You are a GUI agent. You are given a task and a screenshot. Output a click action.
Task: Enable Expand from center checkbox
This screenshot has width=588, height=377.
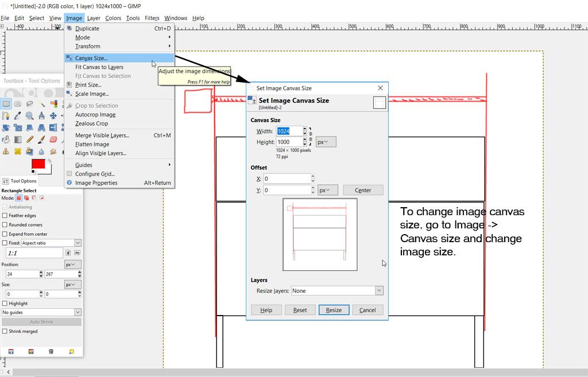5,234
